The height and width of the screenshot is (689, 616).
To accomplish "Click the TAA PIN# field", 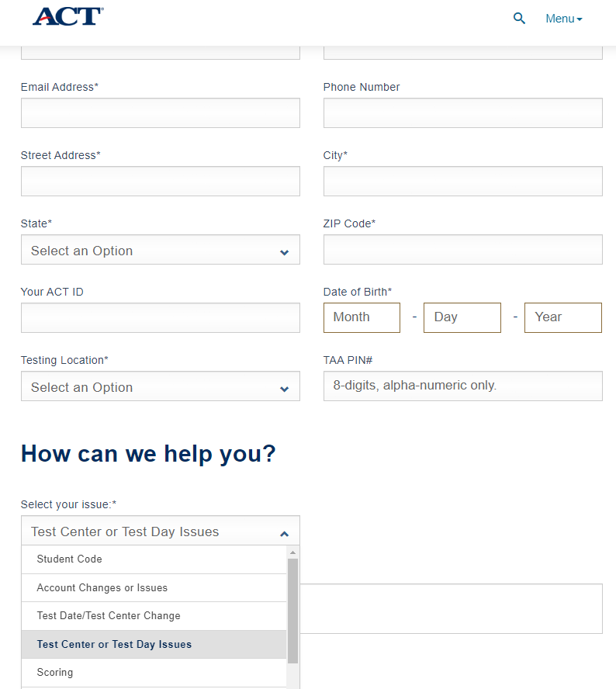I will [463, 386].
